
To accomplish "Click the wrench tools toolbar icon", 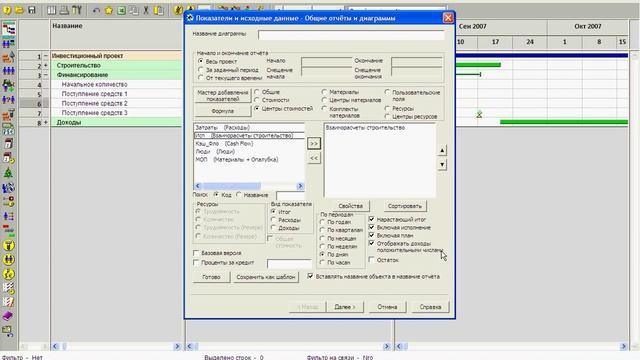I will coord(77,10).
